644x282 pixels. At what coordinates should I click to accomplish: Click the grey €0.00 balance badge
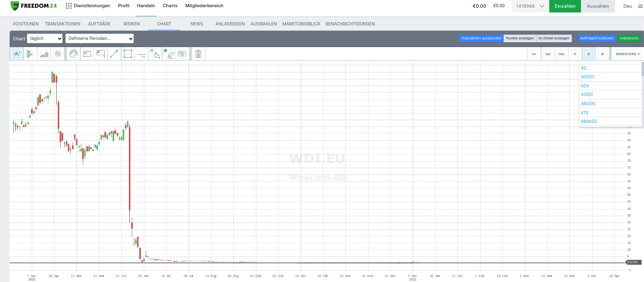pos(499,6)
